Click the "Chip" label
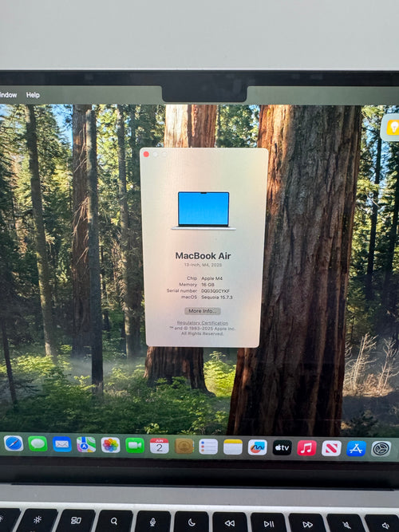 click(192, 278)
